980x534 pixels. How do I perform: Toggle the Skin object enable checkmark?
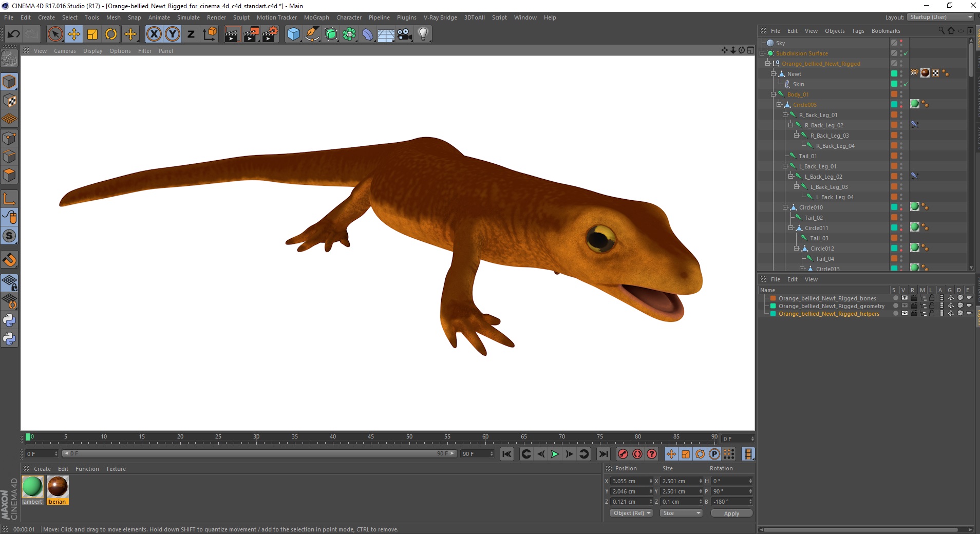coord(906,84)
